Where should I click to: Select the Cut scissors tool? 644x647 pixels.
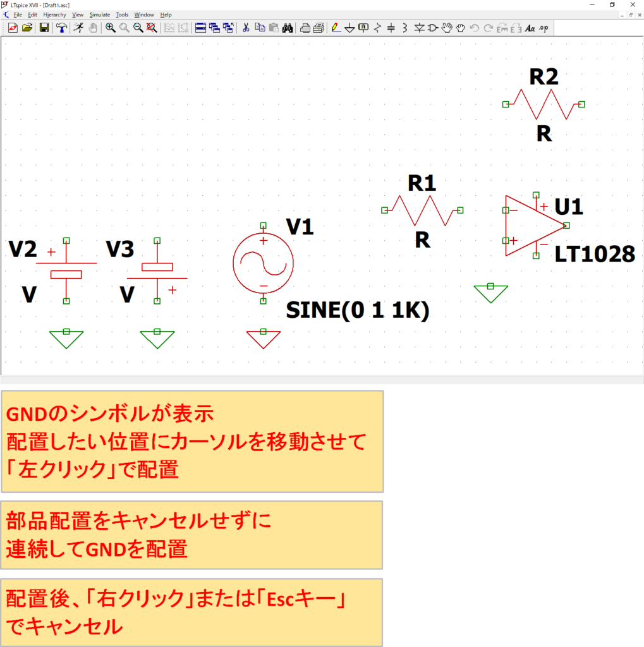tap(246, 28)
